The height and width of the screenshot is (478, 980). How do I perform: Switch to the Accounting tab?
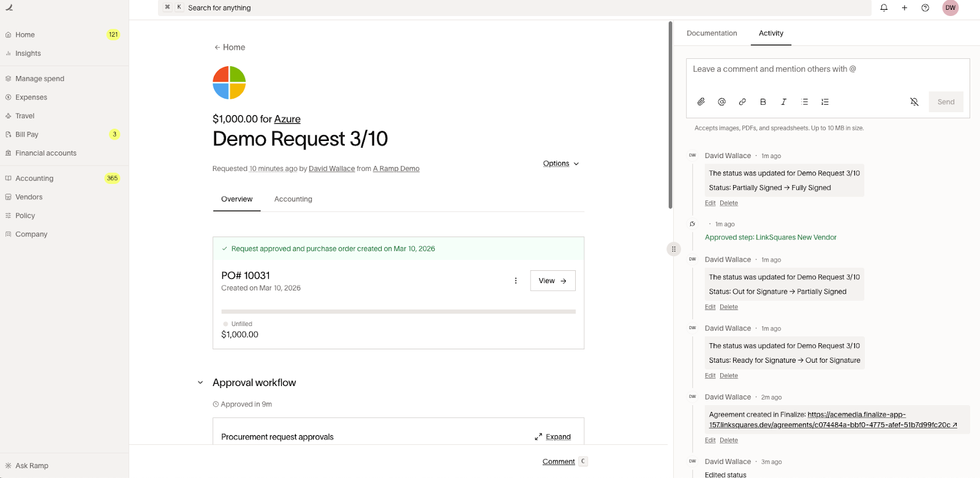(293, 199)
